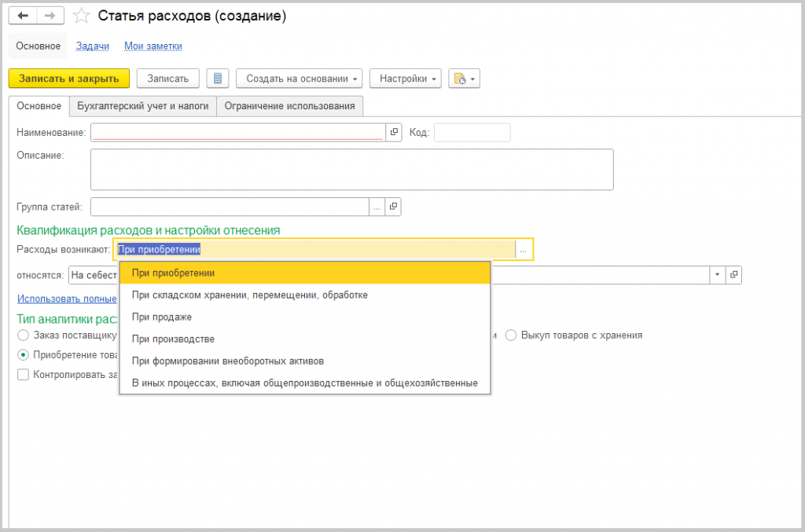This screenshot has width=805, height=532.
Task: Choose При продаже from the list
Action: click(162, 317)
